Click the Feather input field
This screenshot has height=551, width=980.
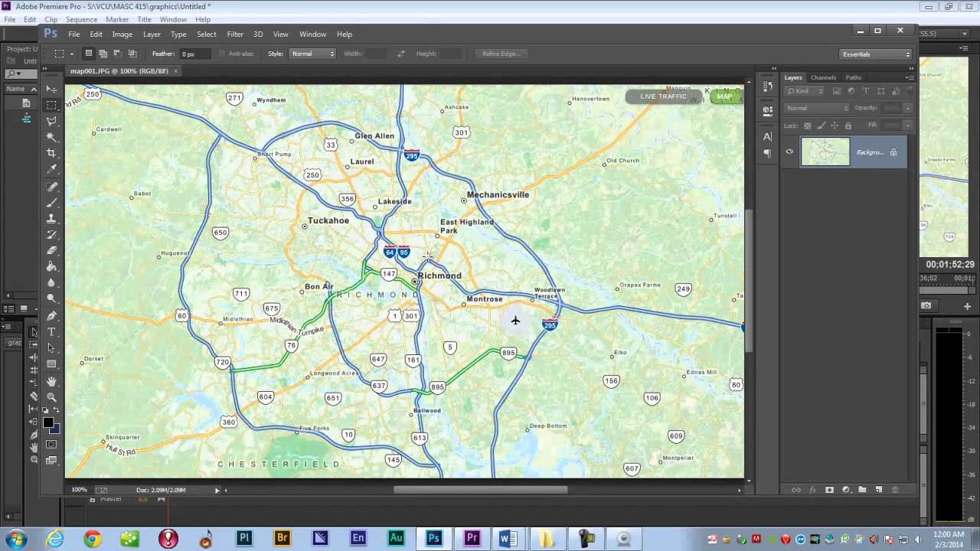[194, 54]
